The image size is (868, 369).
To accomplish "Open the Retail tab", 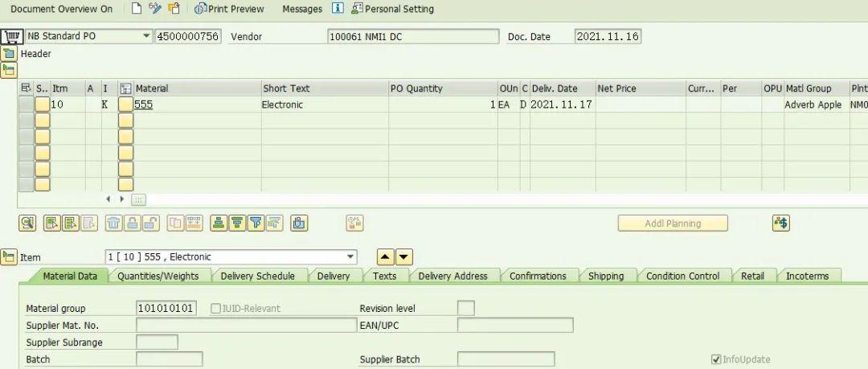I will pyautogui.click(x=752, y=276).
